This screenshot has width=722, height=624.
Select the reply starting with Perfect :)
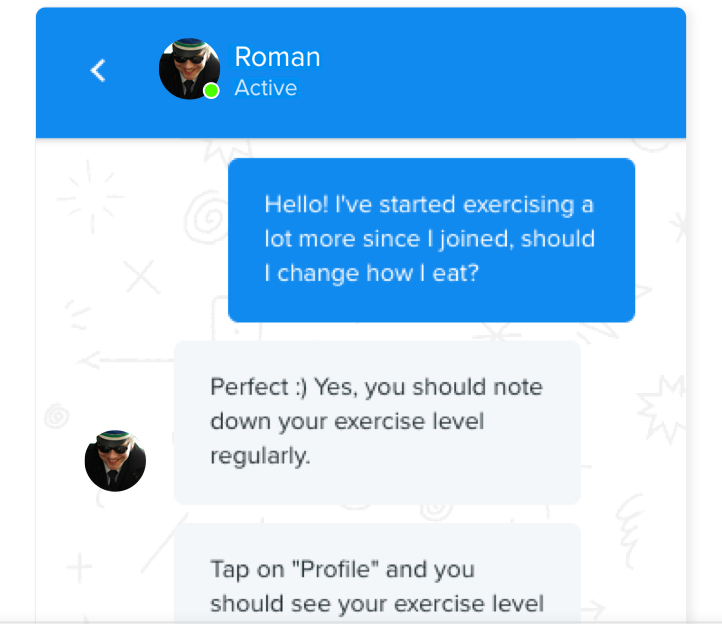[x=377, y=422]
